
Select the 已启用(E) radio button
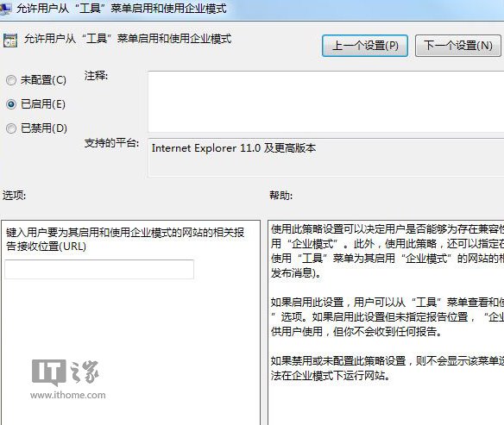(11, 104)
